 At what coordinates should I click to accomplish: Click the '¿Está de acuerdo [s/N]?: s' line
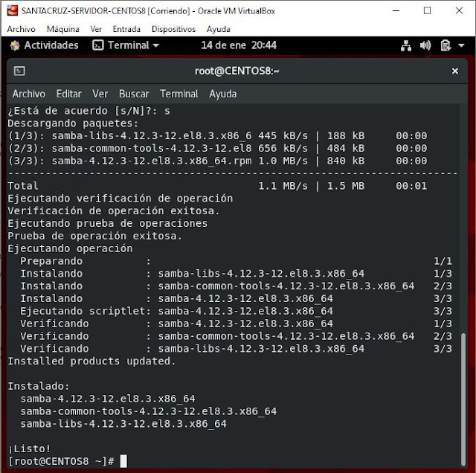click(x=89, y=111)
